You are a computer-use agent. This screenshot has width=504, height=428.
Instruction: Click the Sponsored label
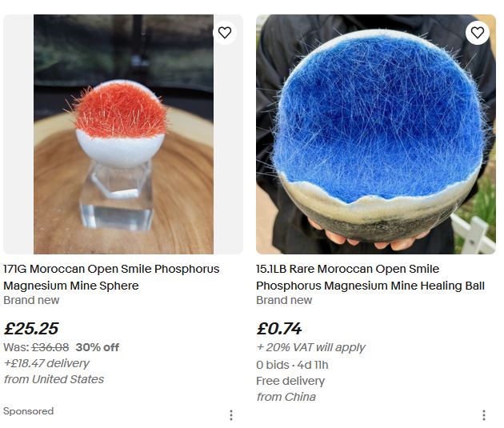point(28,411)
